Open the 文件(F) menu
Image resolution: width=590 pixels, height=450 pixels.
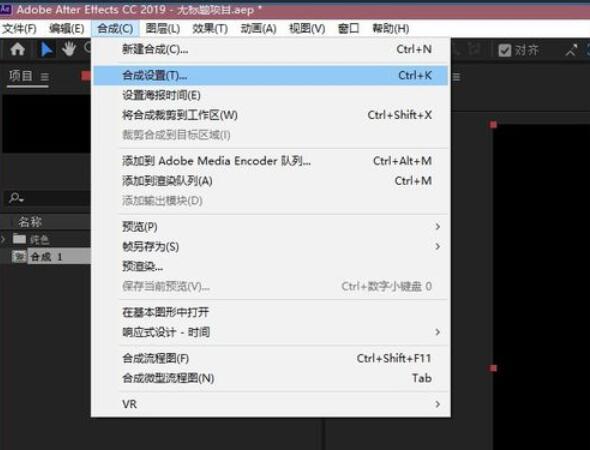coord(19,29)
